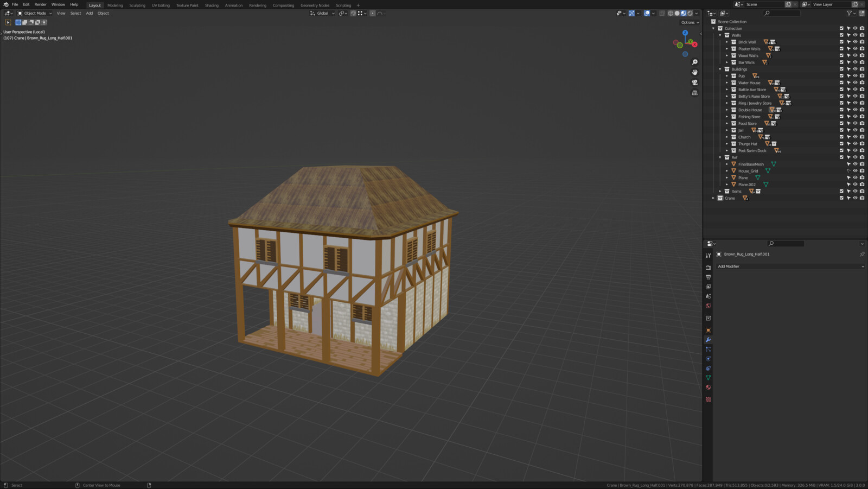Open the Tool properties tab
The image size is (868, 489).
[x=708, y=256]
